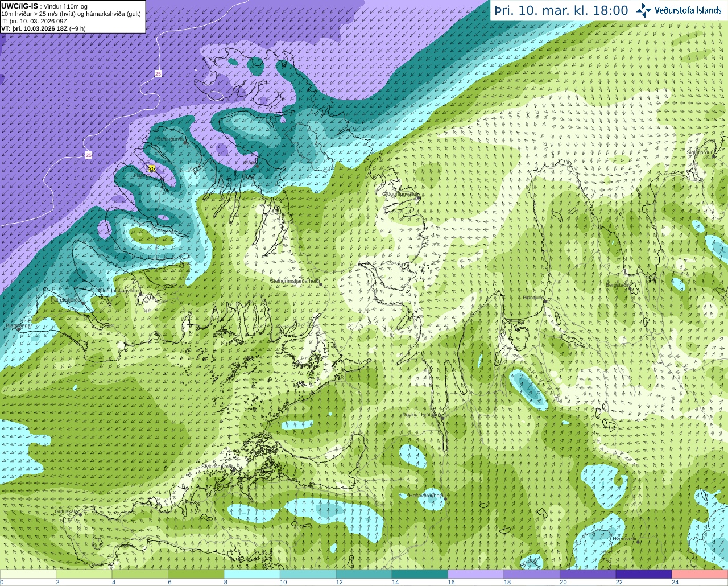Pick the pink above-24 m/s legend swatch
Image resolution: width=728 pixels, height=586 pixels.
(700, 574)
